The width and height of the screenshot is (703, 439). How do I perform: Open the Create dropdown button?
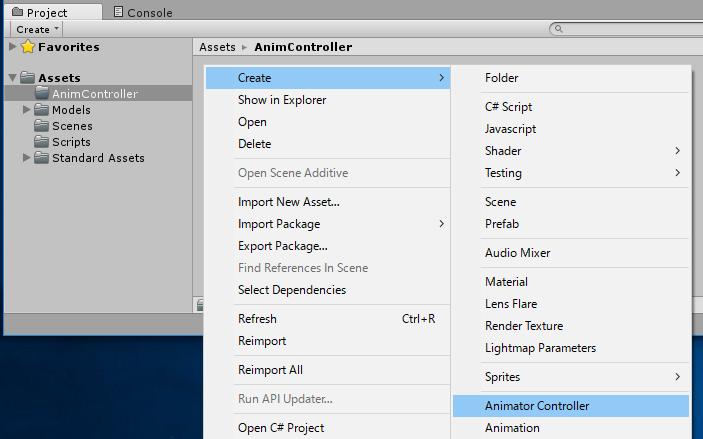tap(37, 30)
